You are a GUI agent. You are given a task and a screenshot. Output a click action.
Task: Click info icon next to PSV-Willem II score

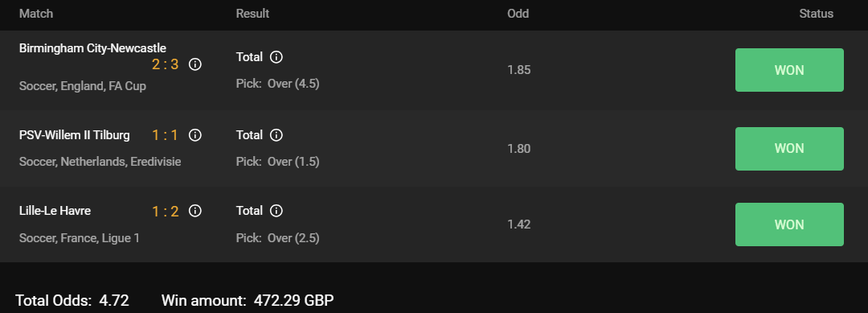[x=194, y=135]
